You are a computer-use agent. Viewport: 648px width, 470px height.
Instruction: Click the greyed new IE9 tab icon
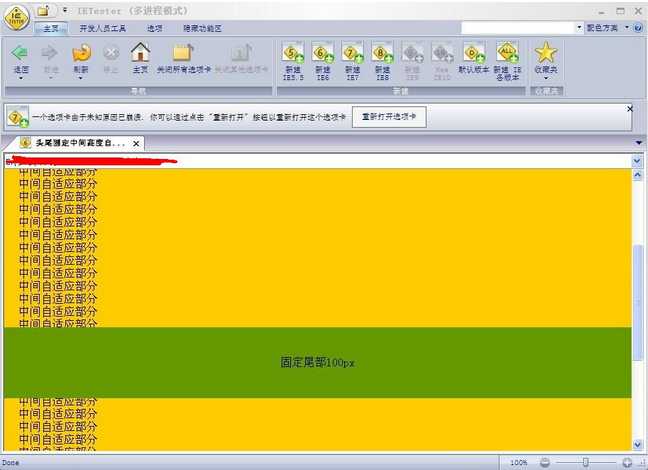pos(412,52)
